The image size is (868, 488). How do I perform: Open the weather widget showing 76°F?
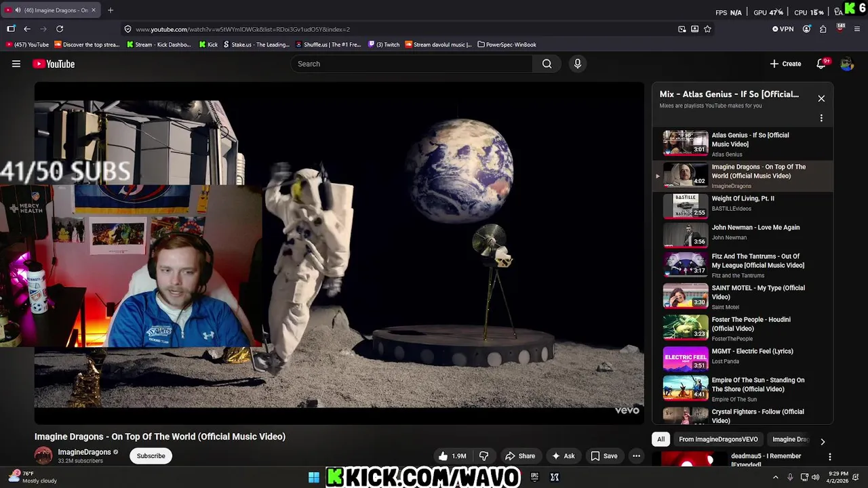tap(33, 477)
